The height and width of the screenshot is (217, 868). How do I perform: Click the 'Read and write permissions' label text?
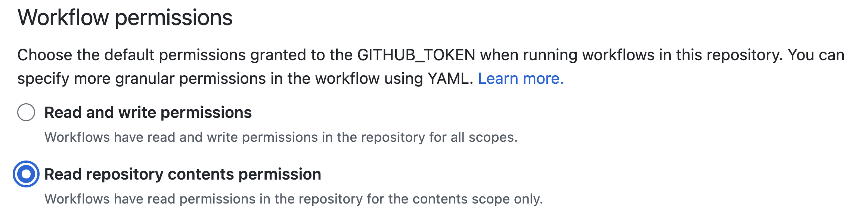(x=148, y=112)
